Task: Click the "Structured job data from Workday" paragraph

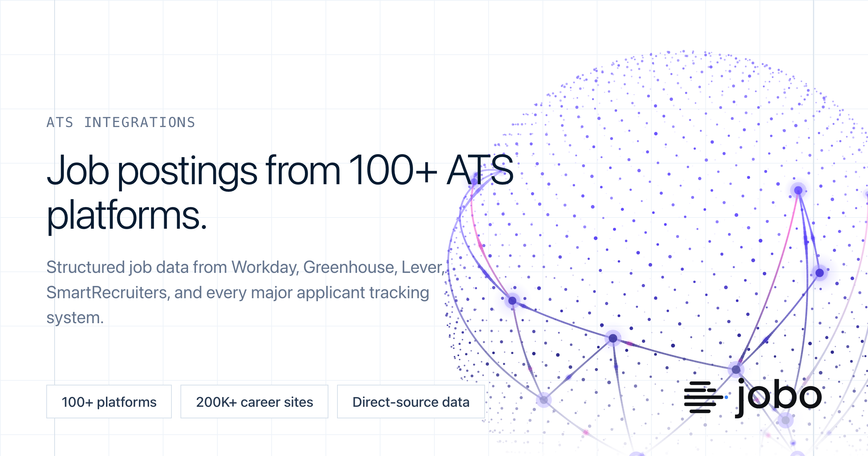Action: click(246, 292)
